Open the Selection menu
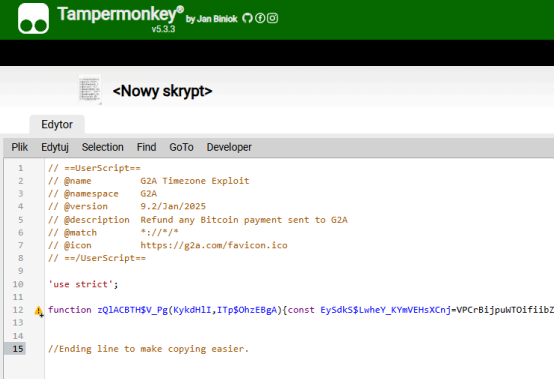 [102, 147]
